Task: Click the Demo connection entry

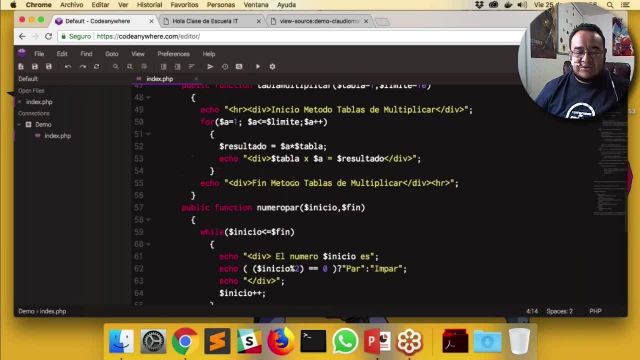Action: click(x=43, y=124)
